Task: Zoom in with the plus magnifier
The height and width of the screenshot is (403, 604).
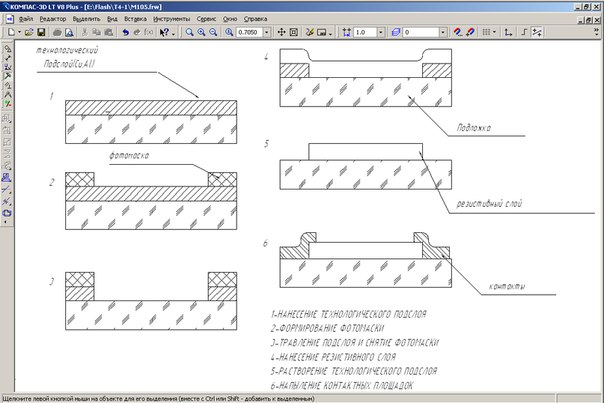Action: tap(201, 32)
